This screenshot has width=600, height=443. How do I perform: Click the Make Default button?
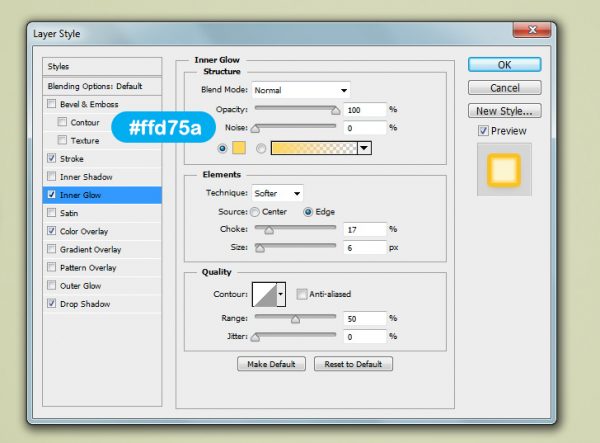pos(270,364)
